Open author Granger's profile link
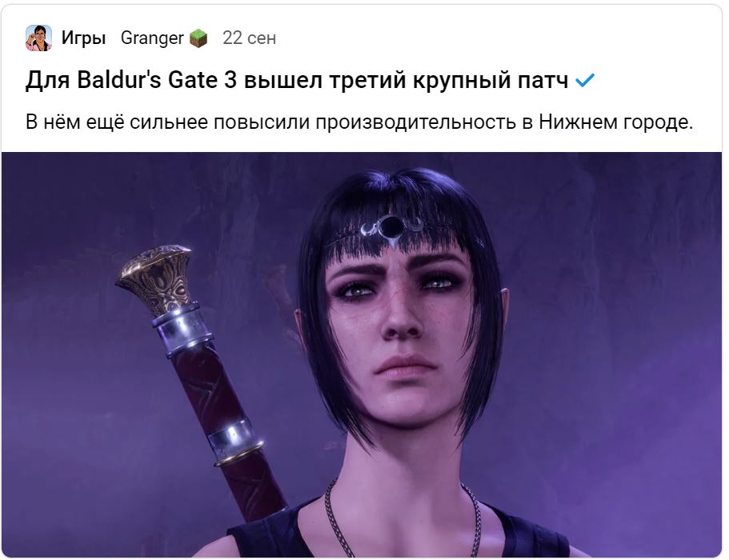Viewport: 729px width, 560px height. point(152,38)
